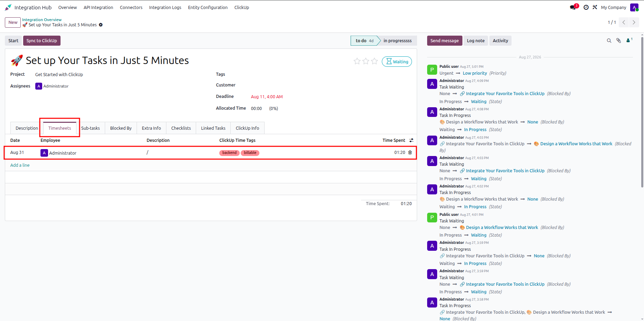Set priority with the third star
This screenshot has height=321, width=644.
tap(374, 62)
